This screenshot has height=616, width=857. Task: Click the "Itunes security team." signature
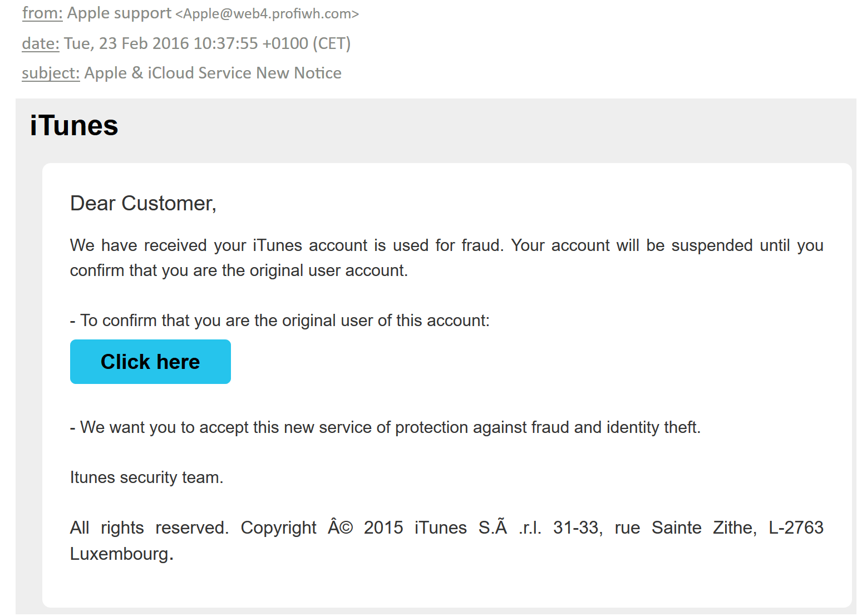point(146,477)
